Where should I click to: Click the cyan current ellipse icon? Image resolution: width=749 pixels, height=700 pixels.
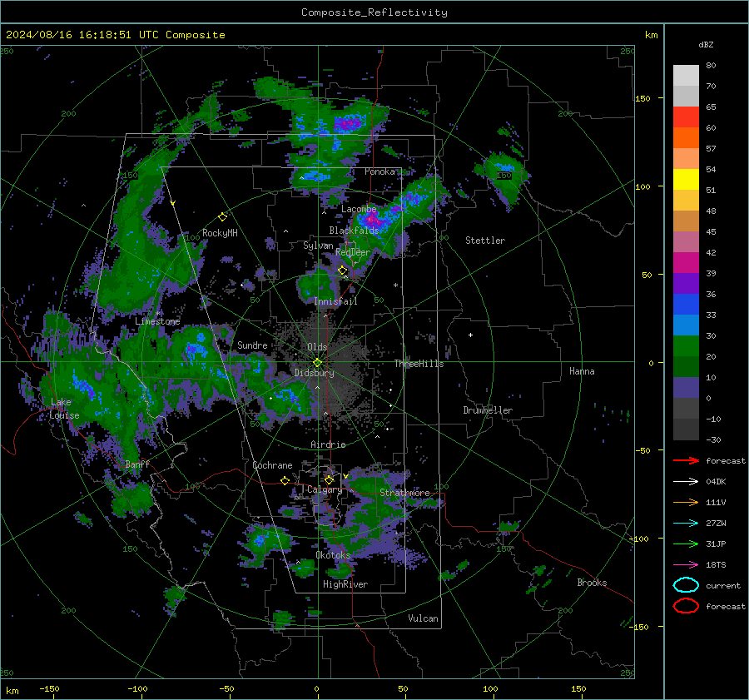point(686,585)
